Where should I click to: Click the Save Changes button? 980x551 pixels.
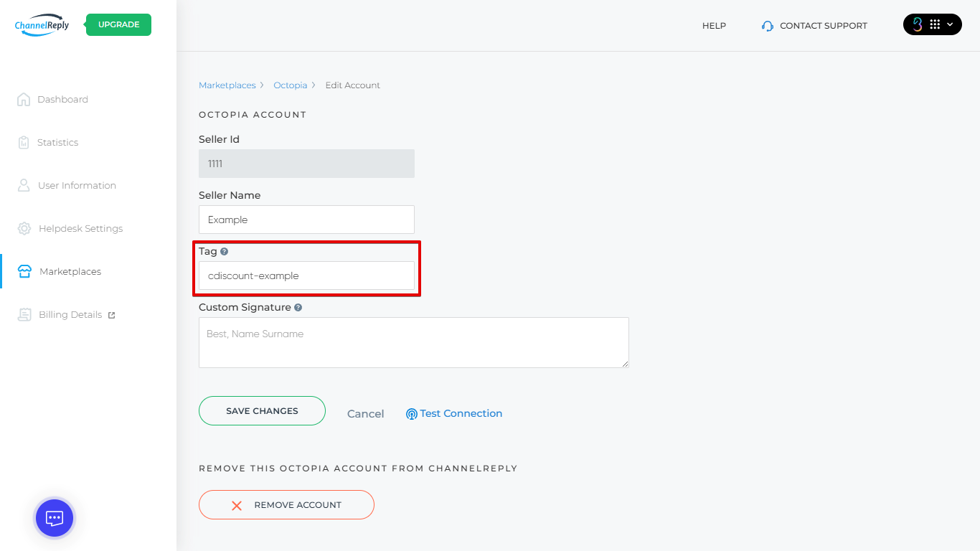(262, 411)
